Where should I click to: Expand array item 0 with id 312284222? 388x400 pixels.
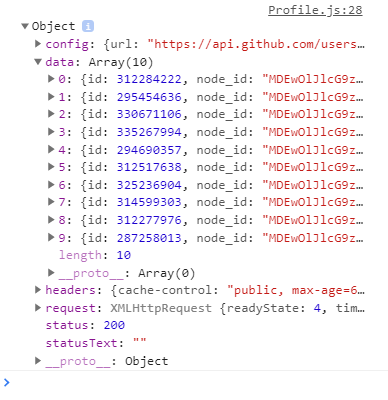coord(51,79)
